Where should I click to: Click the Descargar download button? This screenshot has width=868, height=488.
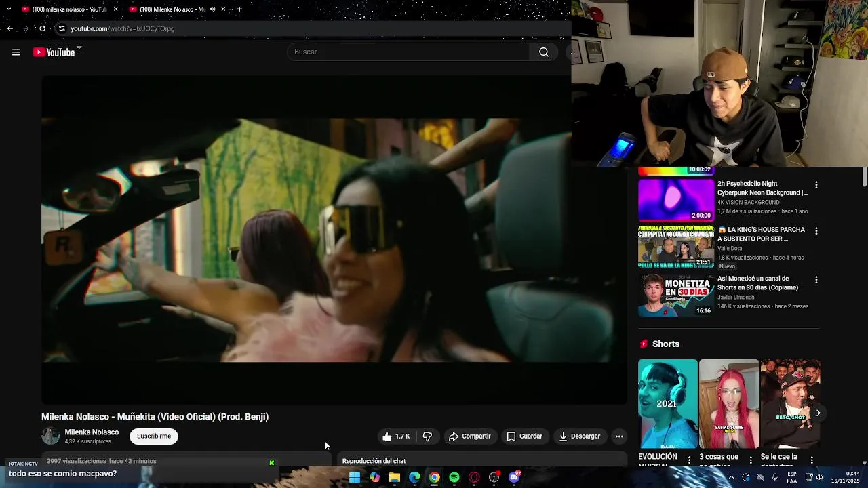[579, 436]
